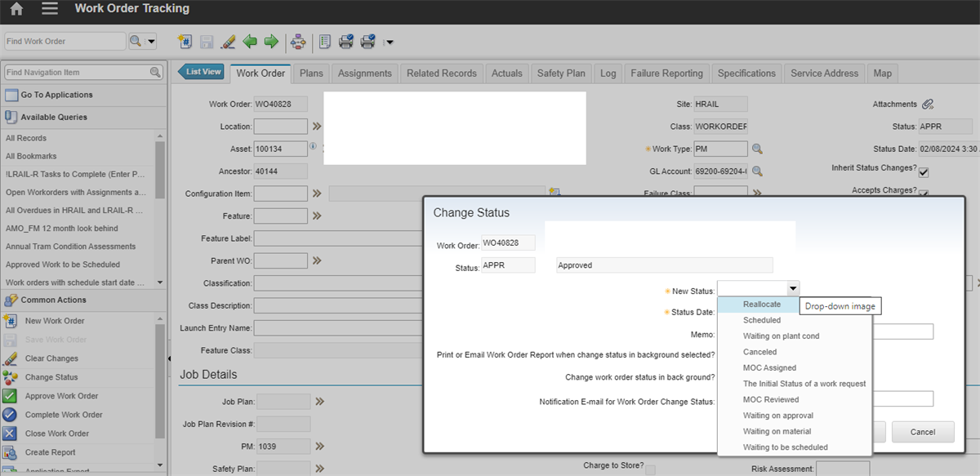
Task: Open the GL Account magnifier lookup icon
Action: tap(756, 171)
